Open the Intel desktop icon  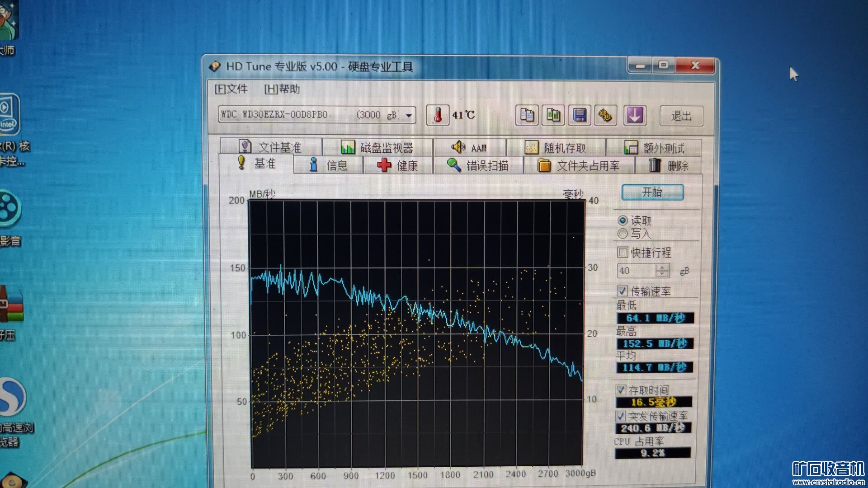point(9,114)
